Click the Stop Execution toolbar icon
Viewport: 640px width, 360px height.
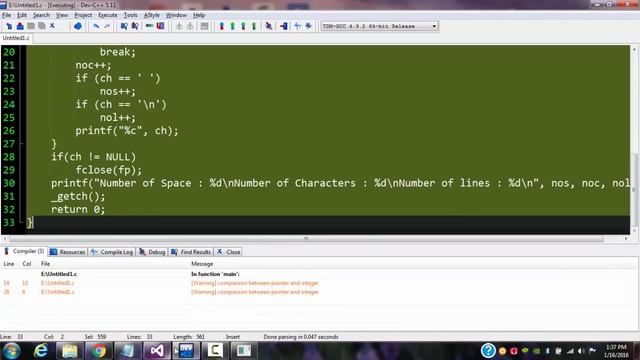283,26
